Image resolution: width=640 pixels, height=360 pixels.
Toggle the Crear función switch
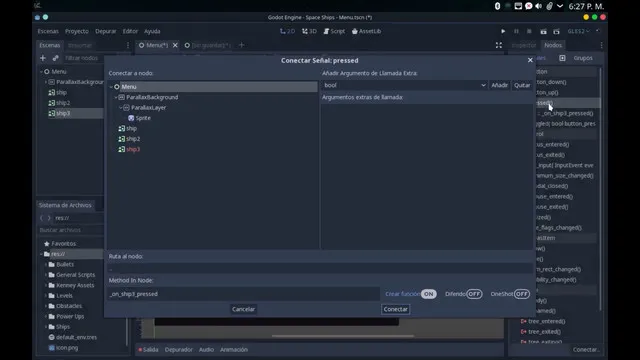pyautogui.click(x=429, y=294)
